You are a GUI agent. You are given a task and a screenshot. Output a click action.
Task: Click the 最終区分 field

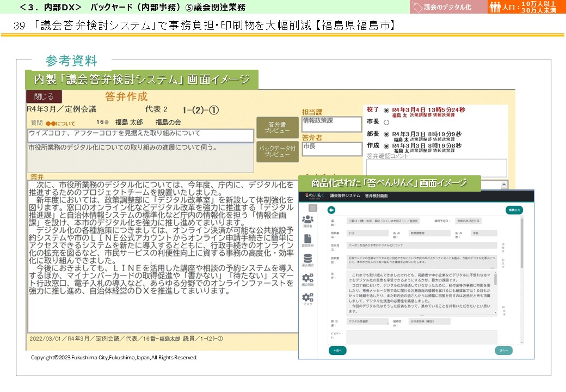click(429, 321)
